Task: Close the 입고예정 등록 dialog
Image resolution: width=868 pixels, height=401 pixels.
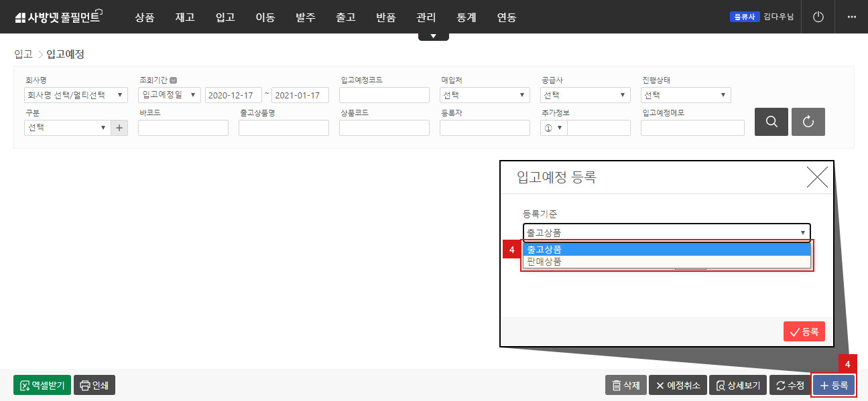Action: coord(817,177)
